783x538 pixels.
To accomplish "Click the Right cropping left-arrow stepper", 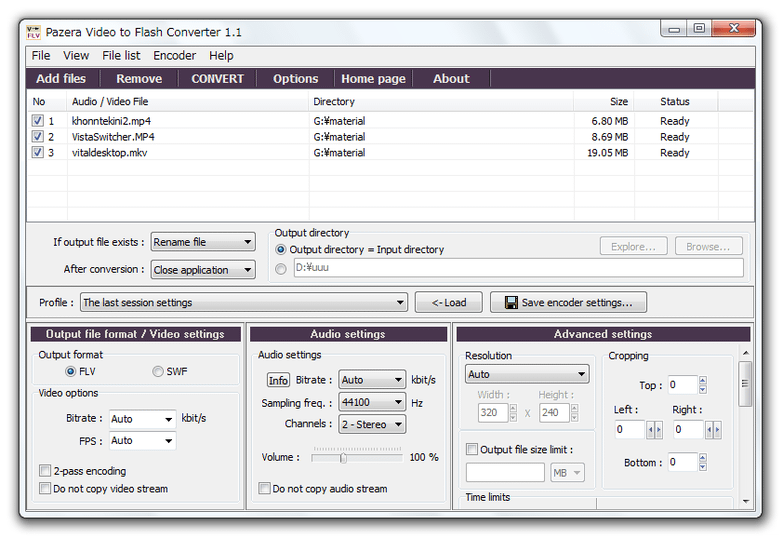I will (709, 430).
